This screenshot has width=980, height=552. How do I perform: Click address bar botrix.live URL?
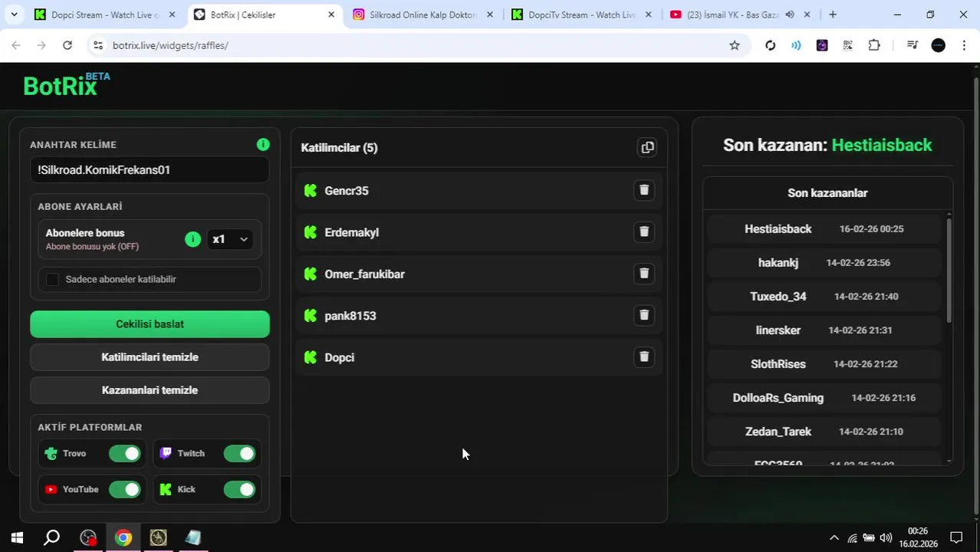pos(170,45)
